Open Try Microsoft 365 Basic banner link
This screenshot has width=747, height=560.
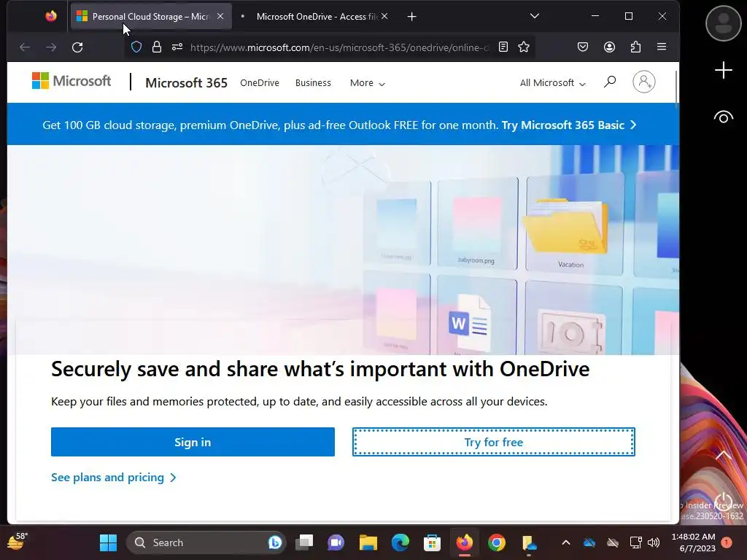569,125
